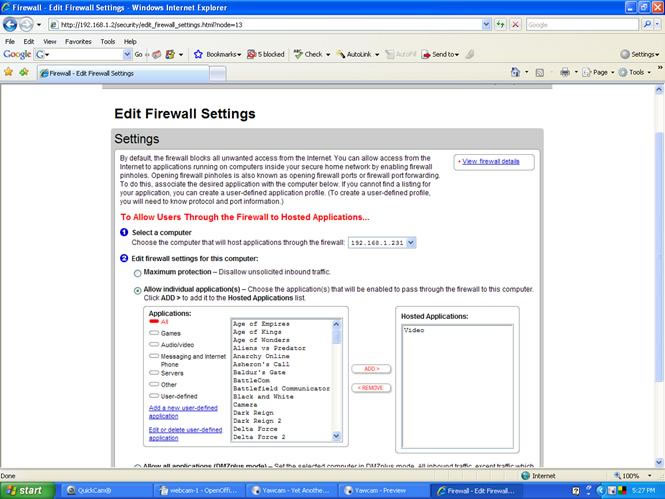665x499 pixels.
Task: Open the View menu
Action: click(50, 41)
